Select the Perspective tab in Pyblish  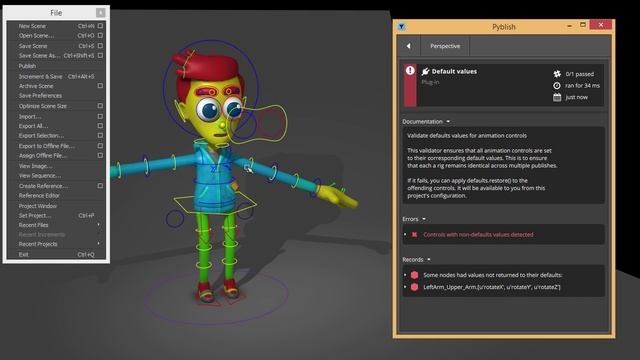point(445,46)
